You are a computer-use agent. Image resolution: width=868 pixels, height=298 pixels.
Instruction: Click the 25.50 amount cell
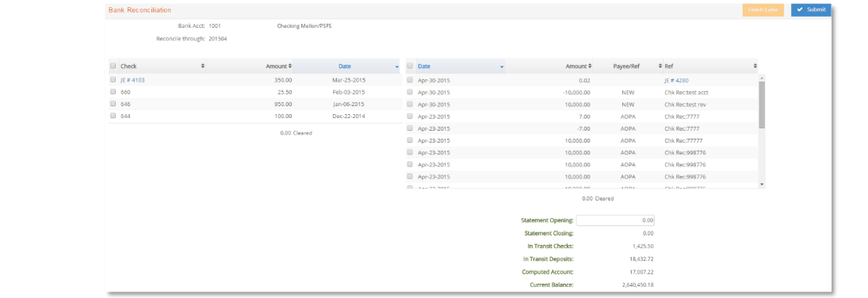tap(285, 92)
